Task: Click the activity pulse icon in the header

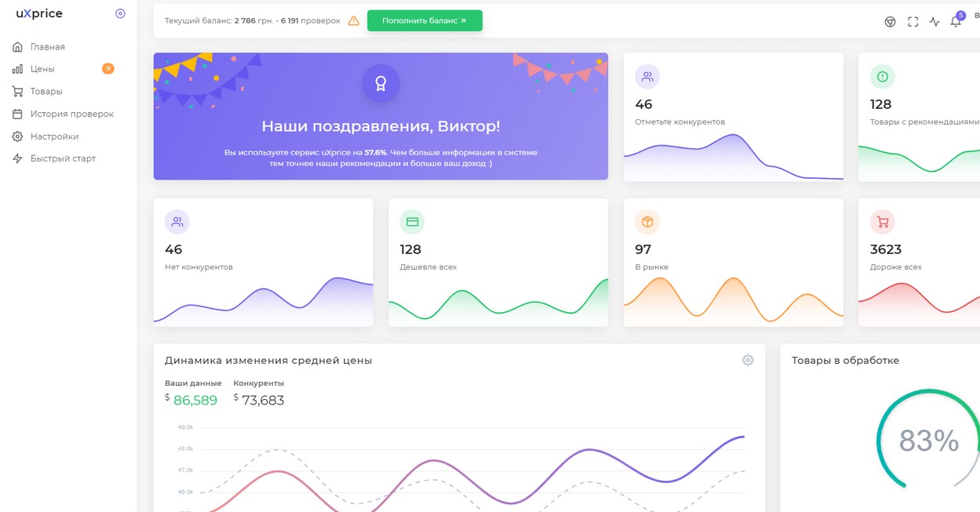Action: click(934, 21)
